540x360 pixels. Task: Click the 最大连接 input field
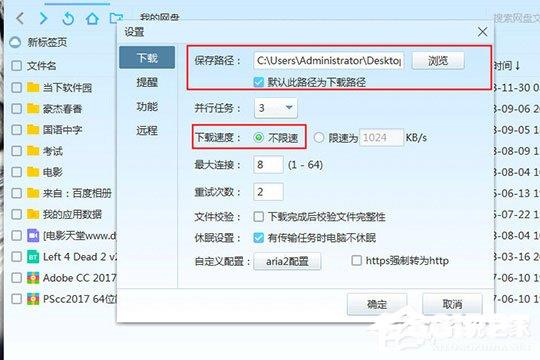point(268,164)
